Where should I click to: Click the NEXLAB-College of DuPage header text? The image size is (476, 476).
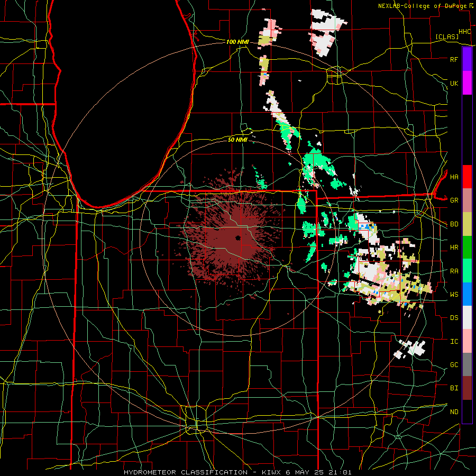[x=422, y=6]
